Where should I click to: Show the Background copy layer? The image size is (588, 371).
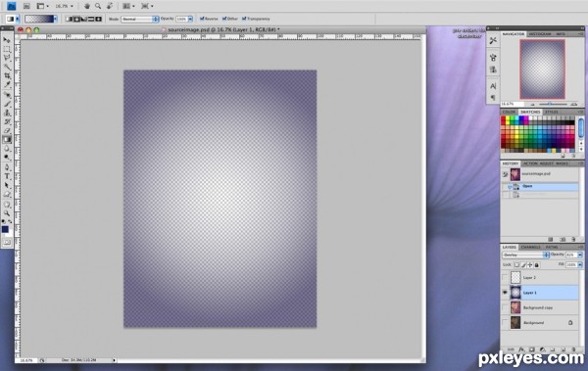point(505,307)
